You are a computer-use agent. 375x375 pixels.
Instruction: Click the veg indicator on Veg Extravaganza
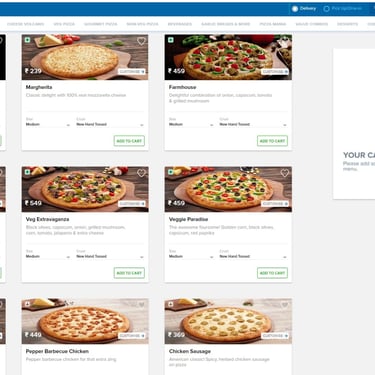point(27,172)
